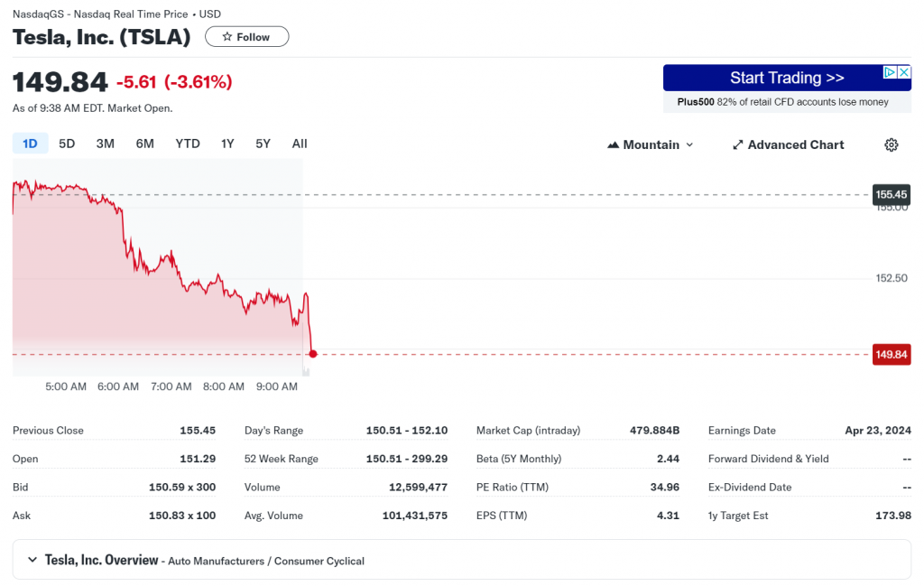Click the Volume value 12,599,477
The width and height of the screenshot is (924, 586).
coord(418,487)
